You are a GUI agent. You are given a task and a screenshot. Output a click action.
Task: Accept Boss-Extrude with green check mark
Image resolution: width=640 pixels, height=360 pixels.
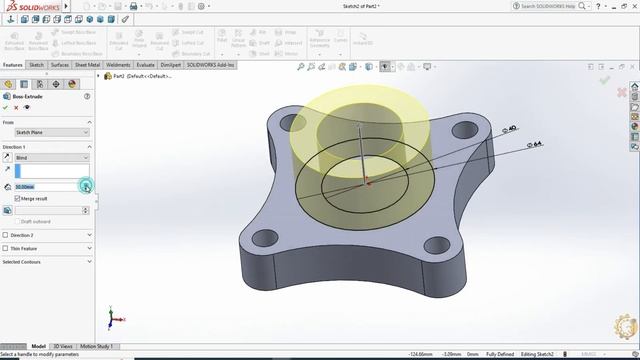[5, 108]
